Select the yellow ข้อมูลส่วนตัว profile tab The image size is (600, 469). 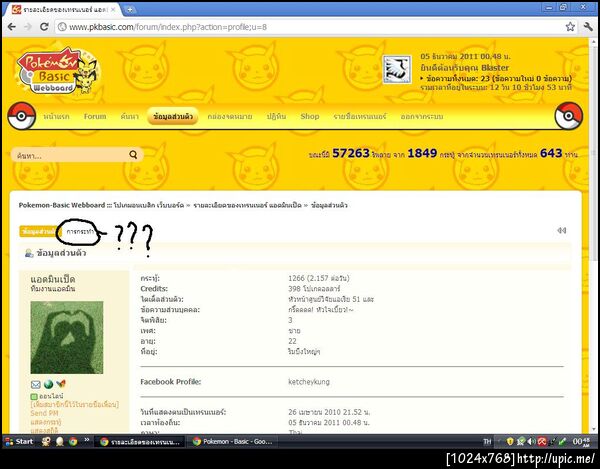38,231
